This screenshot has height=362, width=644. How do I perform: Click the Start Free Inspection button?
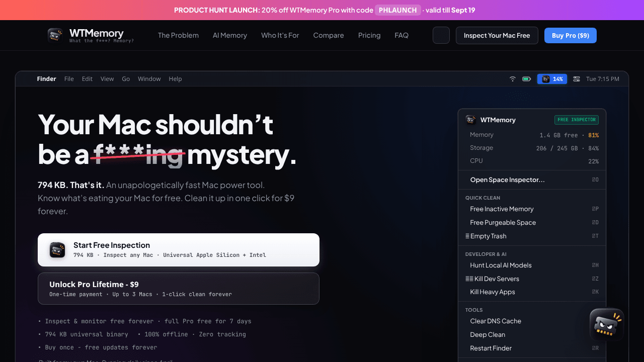(x=179, y=250)
